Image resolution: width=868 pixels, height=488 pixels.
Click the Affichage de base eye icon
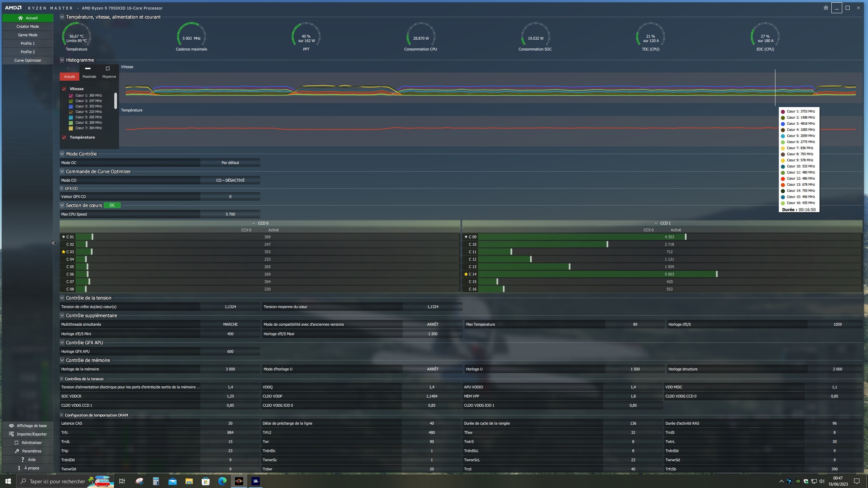pyautogui.click(x=12, y=426)
